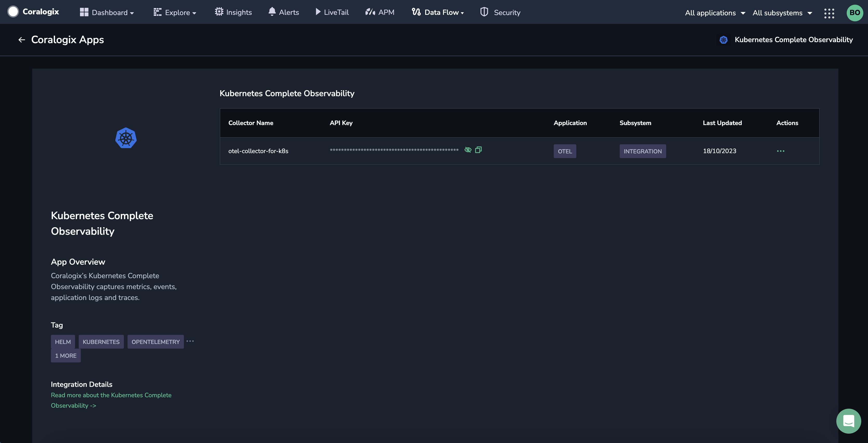Click the masked API key value
Screen dimensions: 868x443
[394, 150]
